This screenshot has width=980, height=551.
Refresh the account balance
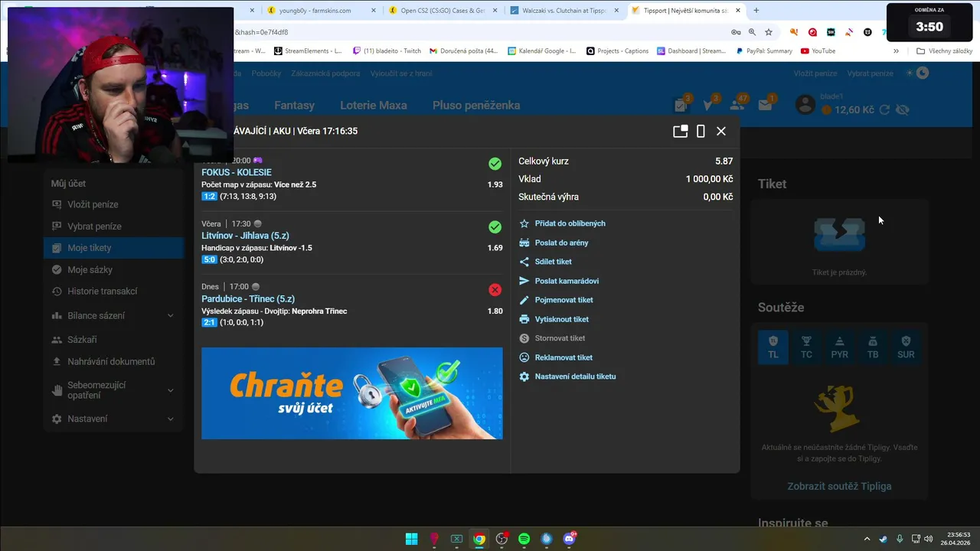tap(884, 110)
